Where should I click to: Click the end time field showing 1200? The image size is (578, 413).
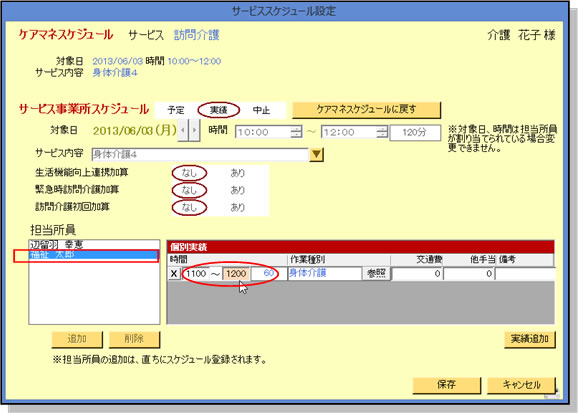click(x=236, y=274)
